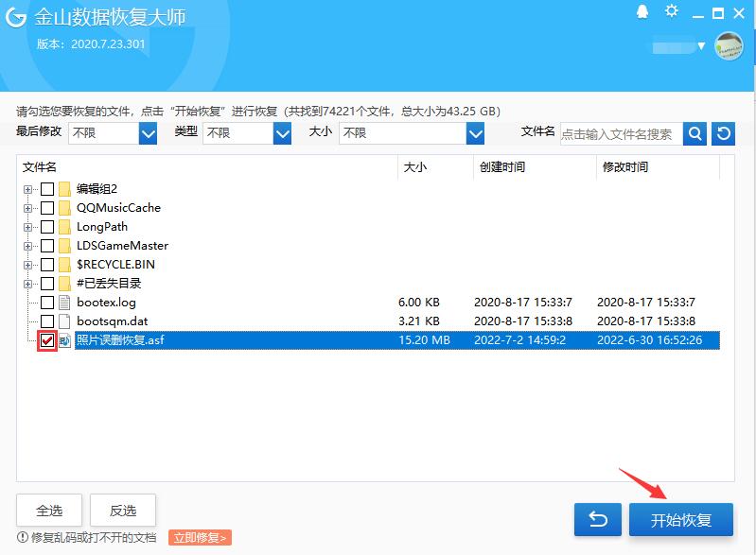Check the QQMusicCache checkbox

(x=47, y=208)
